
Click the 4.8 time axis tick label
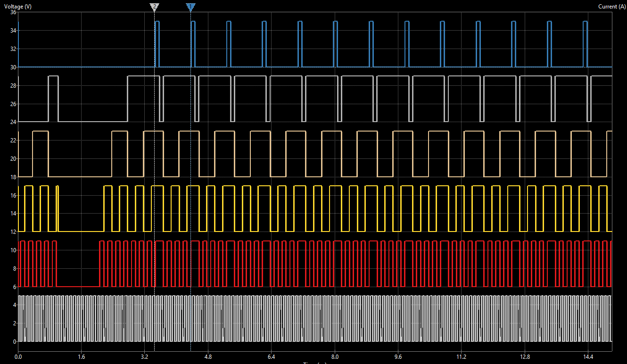208,357
